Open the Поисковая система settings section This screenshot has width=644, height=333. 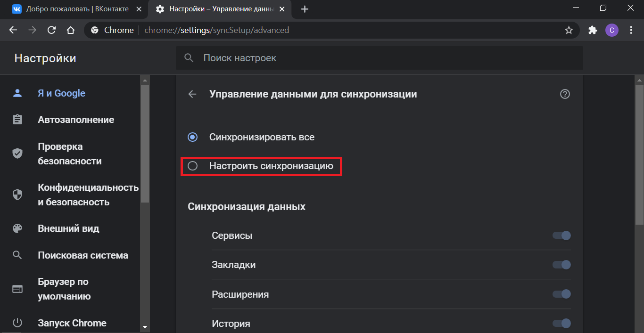[x=83, y=255]
